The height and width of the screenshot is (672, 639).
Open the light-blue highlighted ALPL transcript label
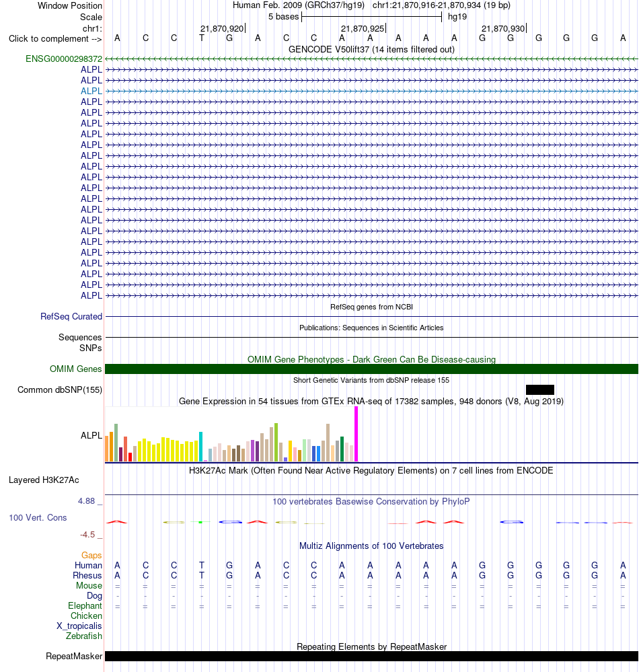point(91,91)
